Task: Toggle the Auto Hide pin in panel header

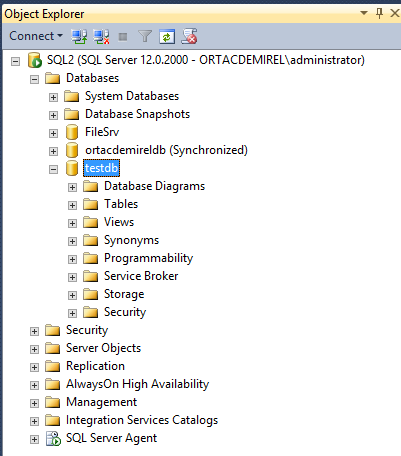Action: tap(379, 13)
